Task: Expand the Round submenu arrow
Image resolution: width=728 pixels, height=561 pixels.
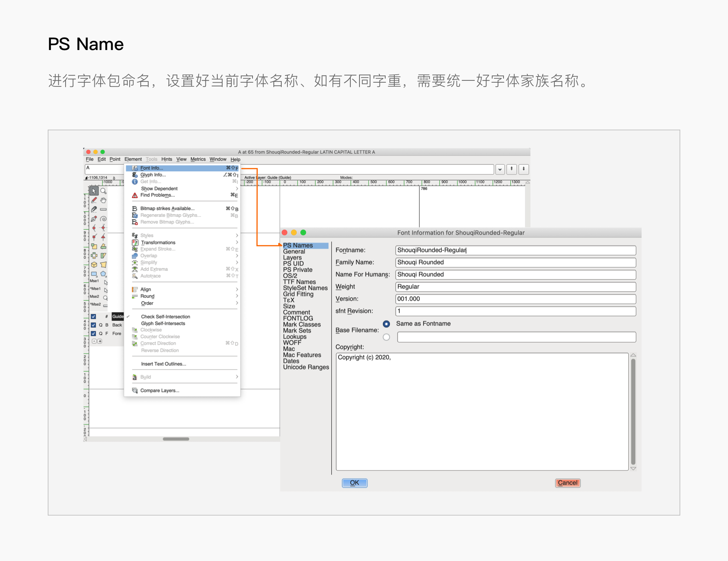Action: pyautogui.click(x=237, y=296)
